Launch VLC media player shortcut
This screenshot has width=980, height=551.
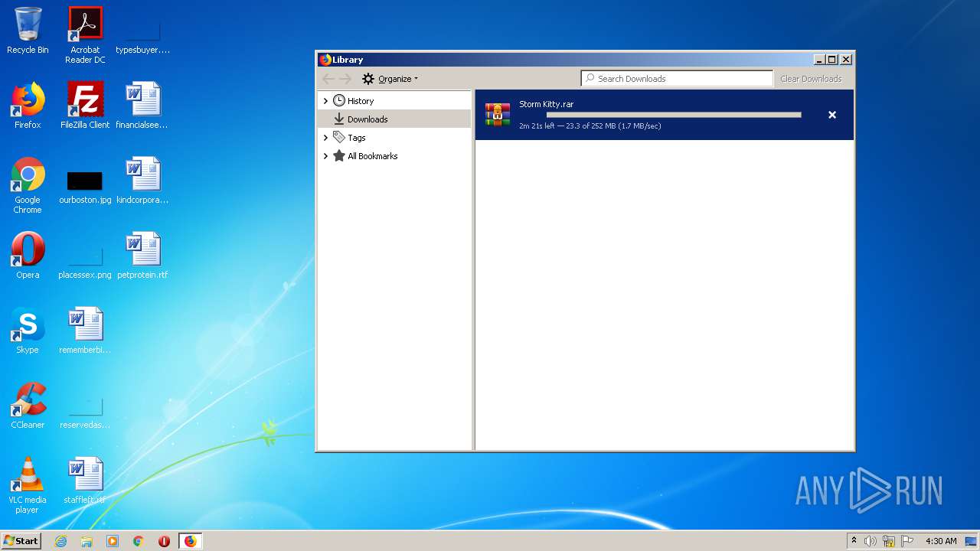[28, 485]
